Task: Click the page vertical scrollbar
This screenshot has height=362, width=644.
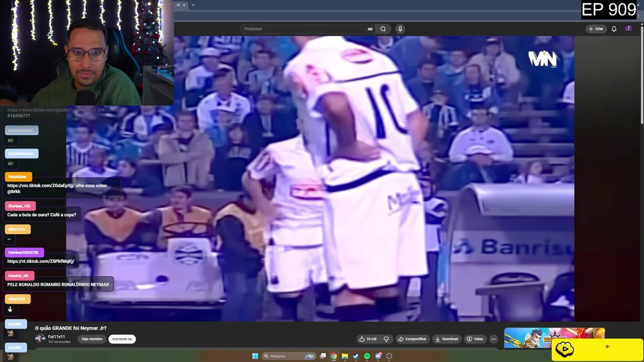Action: point(641,75)
